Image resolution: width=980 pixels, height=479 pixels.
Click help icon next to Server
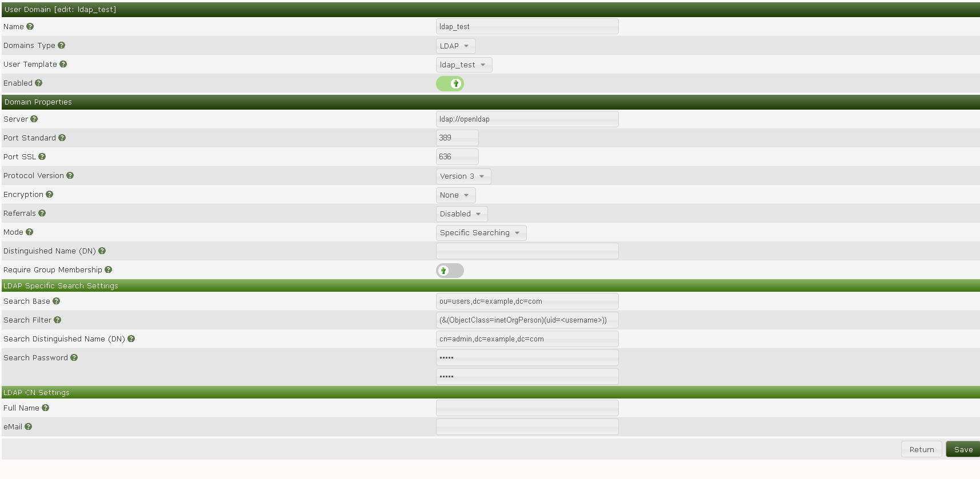click(34, 119)
